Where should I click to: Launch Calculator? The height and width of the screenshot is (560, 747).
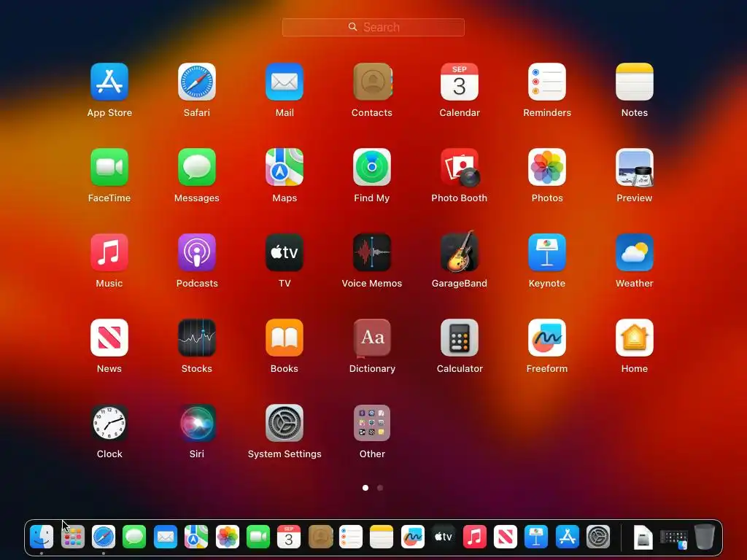460,338
